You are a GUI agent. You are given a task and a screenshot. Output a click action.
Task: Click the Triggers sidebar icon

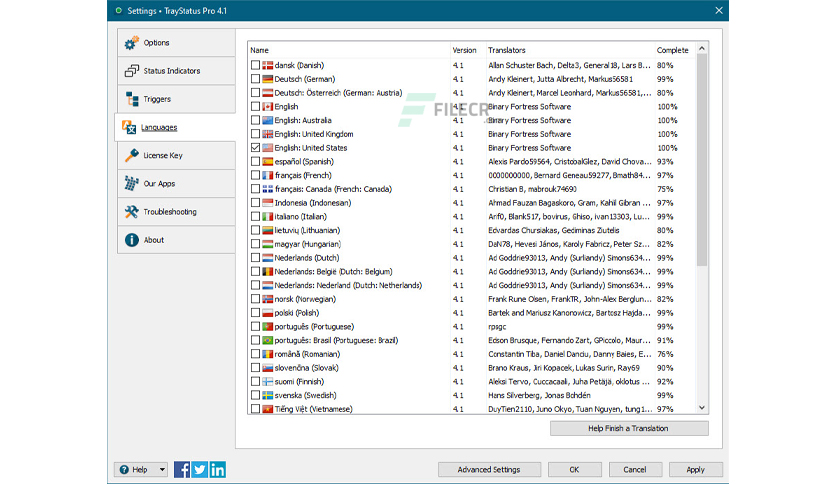tap(132, 99)
